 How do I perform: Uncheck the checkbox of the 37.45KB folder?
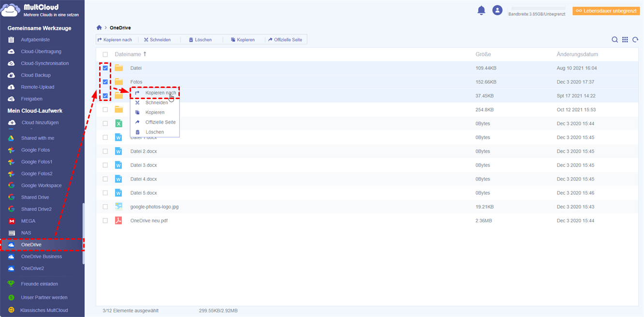click(x=105, y=96)
